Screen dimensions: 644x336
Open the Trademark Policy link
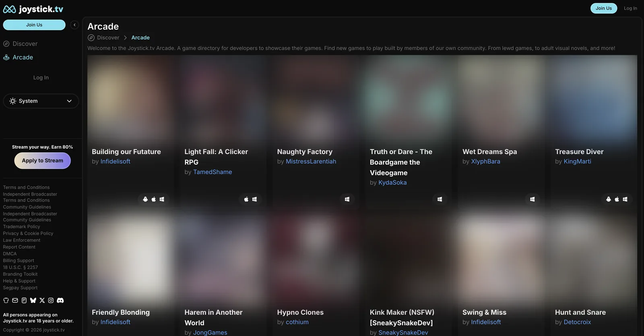click(x=22, y=227)
